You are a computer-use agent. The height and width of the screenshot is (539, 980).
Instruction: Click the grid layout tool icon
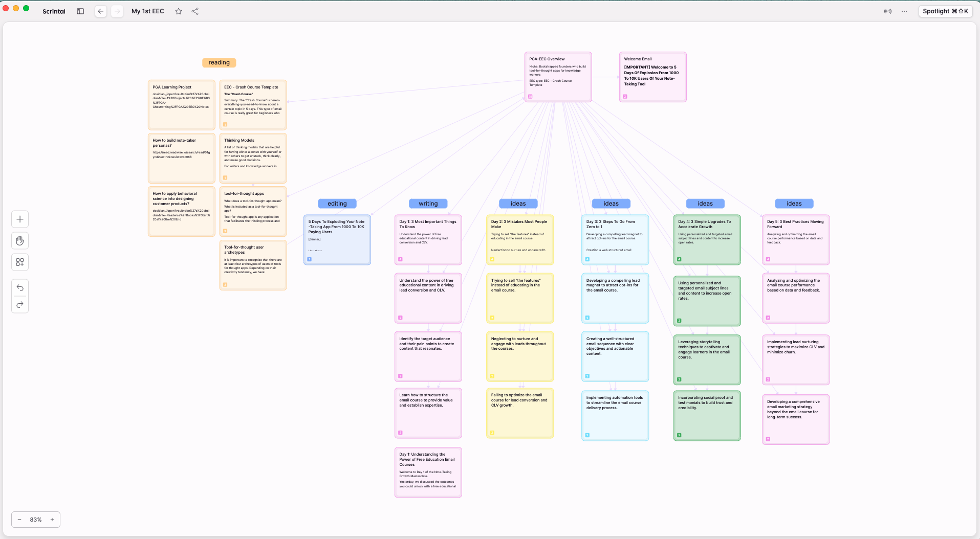20,262
